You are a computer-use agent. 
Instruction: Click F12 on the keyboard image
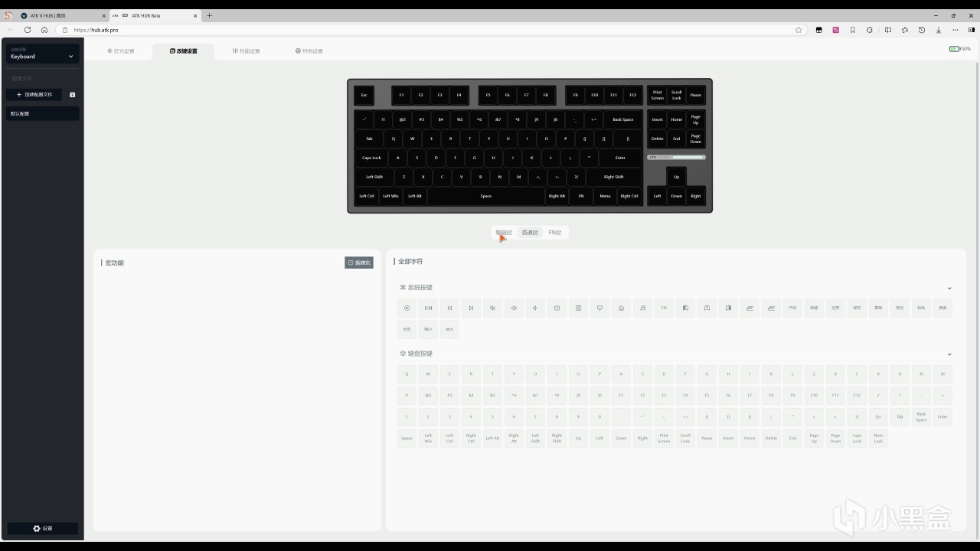click(632, 96)
